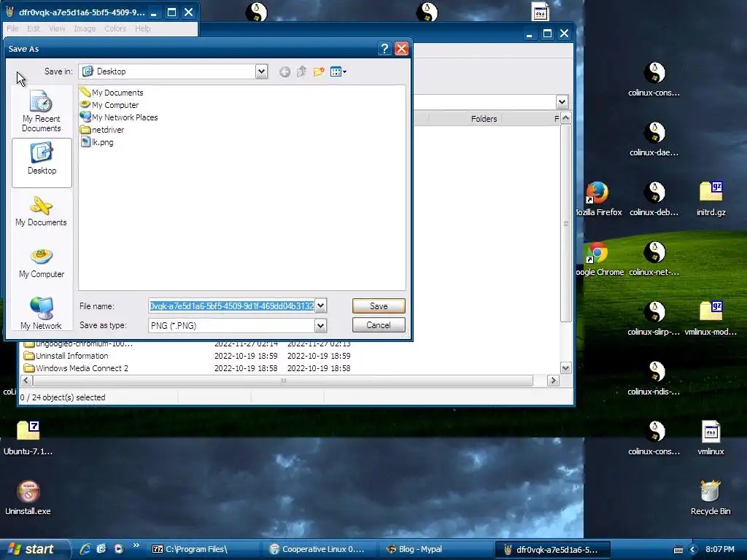Switch to Blog - Mypal taskbar button
Viewport: 747px width, 560px height.
[435, 549]
